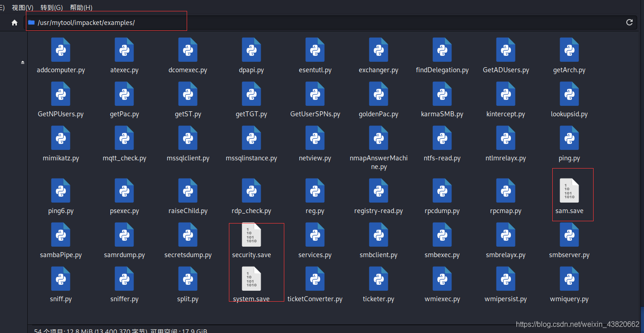The width and height of the screenshot is (644, 333).
Task: Select the nmapAnswerMachine.py file icon
Action: pyautogui.click(x=379, y=138)
